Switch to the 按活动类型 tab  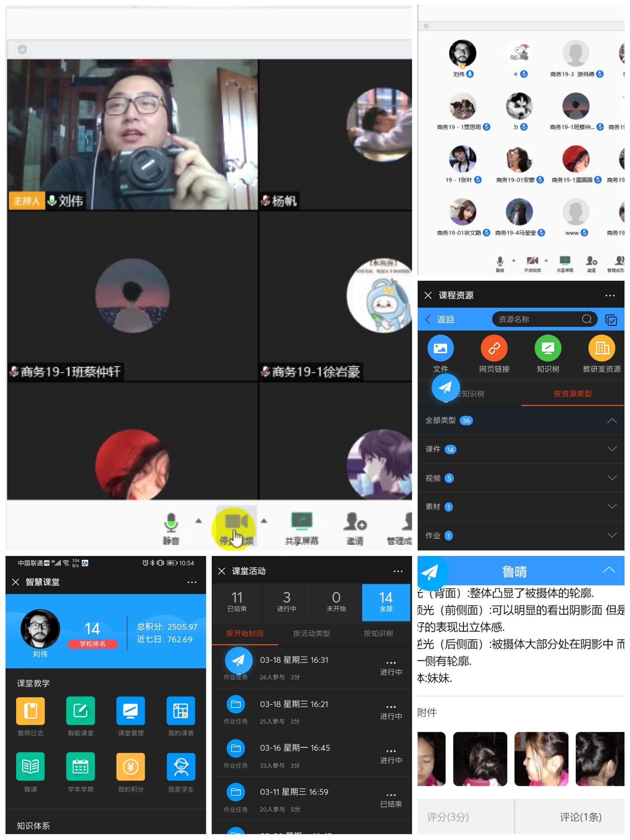click(312, 633)
